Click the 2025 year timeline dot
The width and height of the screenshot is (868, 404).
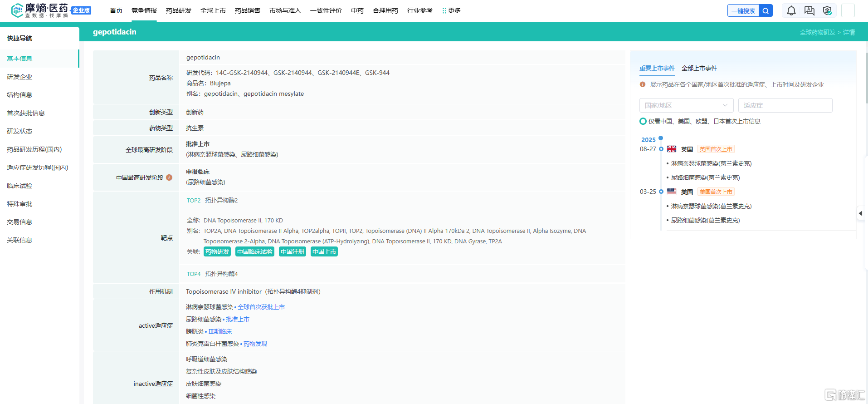(661, 138)
